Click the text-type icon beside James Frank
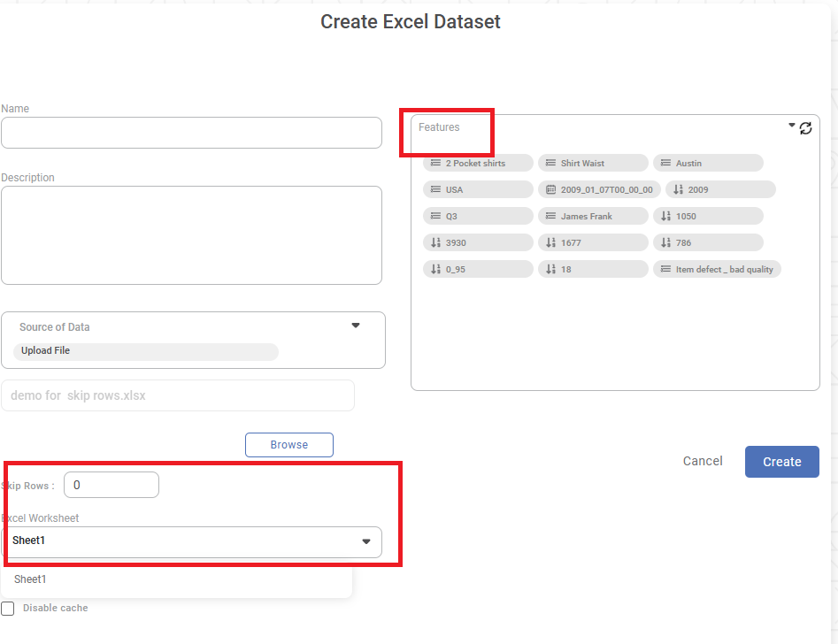Viewport: 838px width, 644px height. (x=550, y=217)
